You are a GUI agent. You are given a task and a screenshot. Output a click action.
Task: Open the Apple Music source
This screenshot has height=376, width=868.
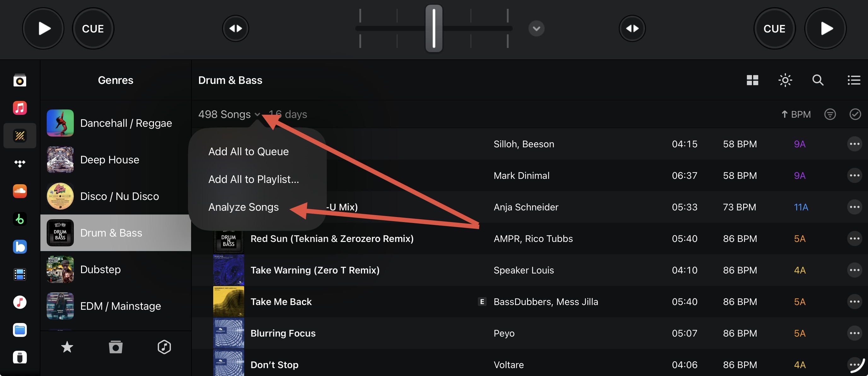(x=20, y=108)
